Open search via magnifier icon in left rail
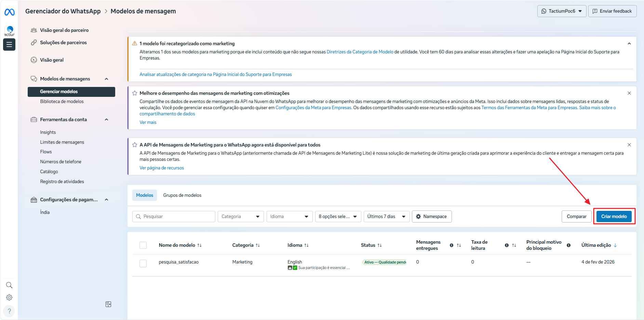The height and width of the screenshot is (320, 644). pyautogui.click(x=9, y=285)
